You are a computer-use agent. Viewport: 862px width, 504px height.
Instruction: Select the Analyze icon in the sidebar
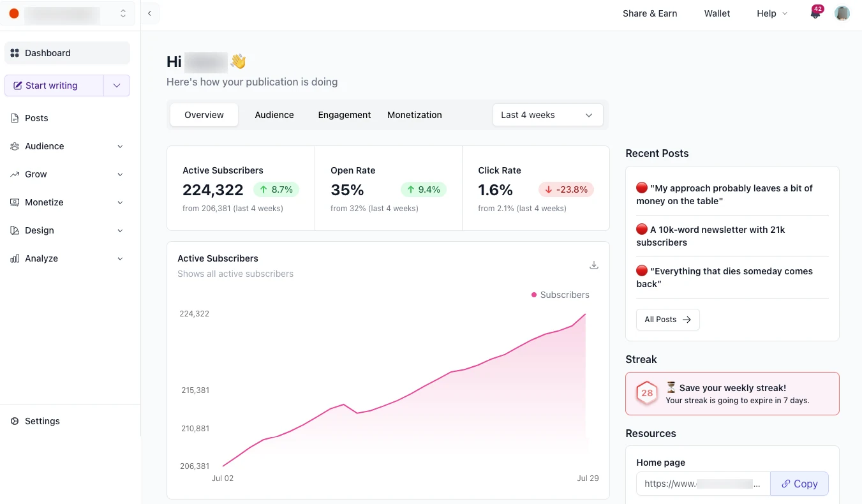click(14, 258)
